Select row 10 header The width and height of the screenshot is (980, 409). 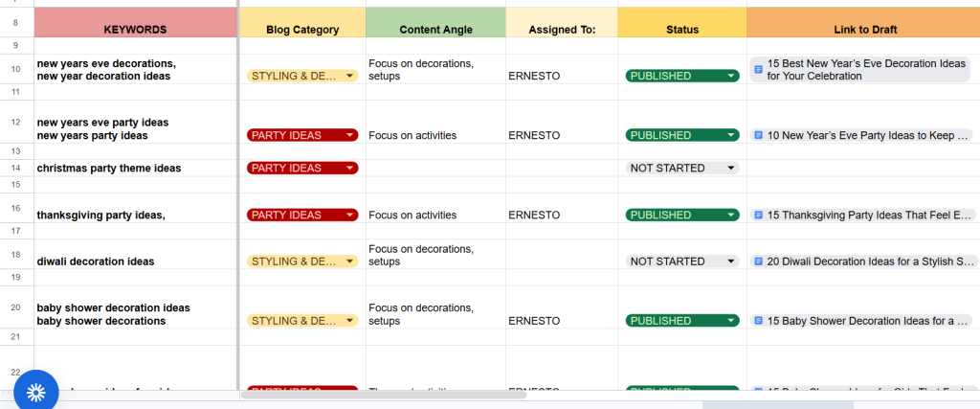(x=16, y=69)
